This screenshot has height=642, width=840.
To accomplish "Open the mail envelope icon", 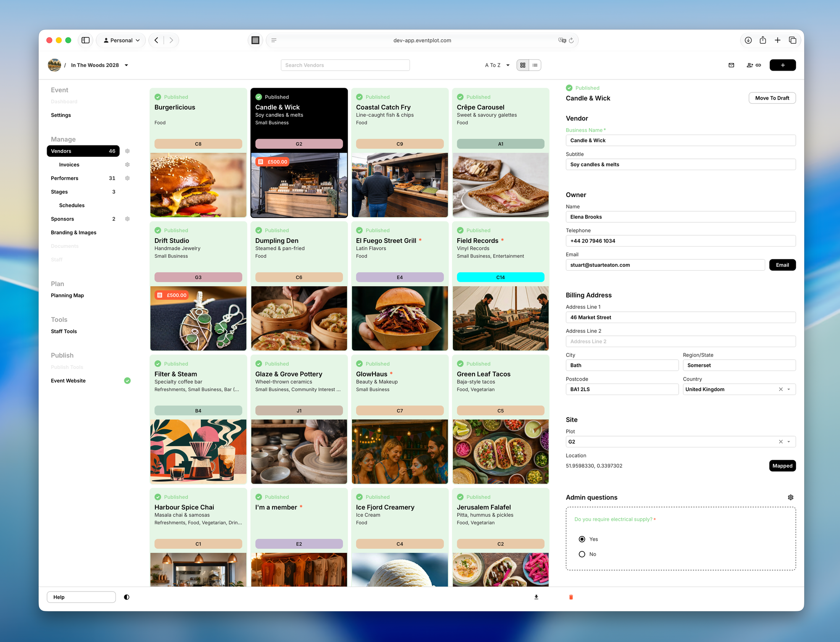I will click(x=731, y=65).
